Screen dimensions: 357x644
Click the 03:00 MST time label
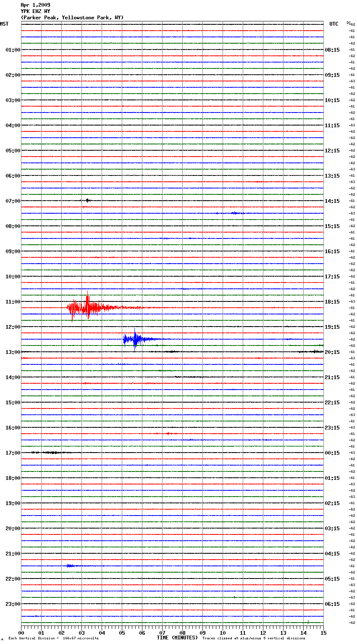click(13, 100)
